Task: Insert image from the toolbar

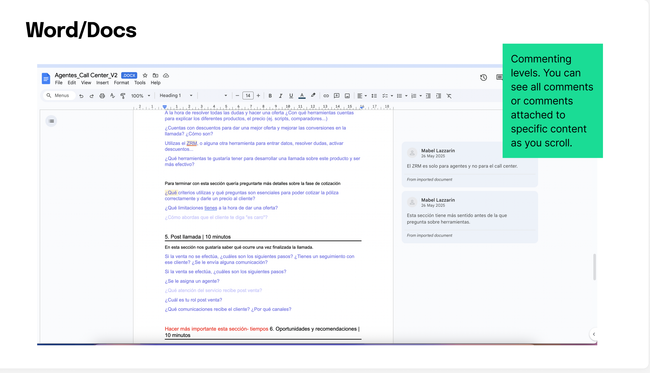Action: pyautogui.click(x=347, y=96)
